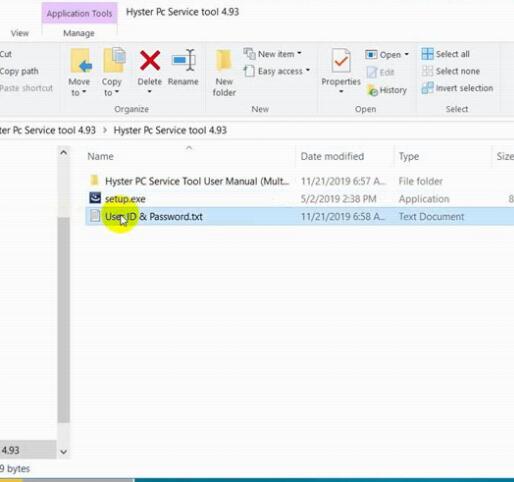Click the Move to folder icon
The width and height of the screenshot is (514, 482).
click(x=80, y=61)
